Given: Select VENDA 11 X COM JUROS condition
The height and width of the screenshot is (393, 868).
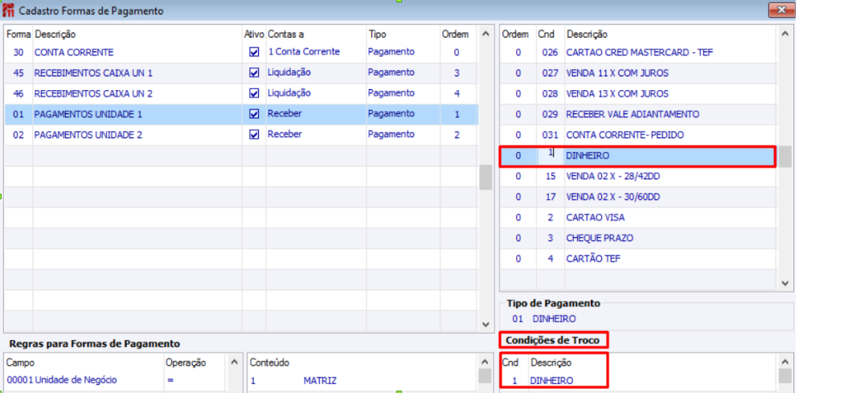Looking at the screenshot, I should pos(638,73).
